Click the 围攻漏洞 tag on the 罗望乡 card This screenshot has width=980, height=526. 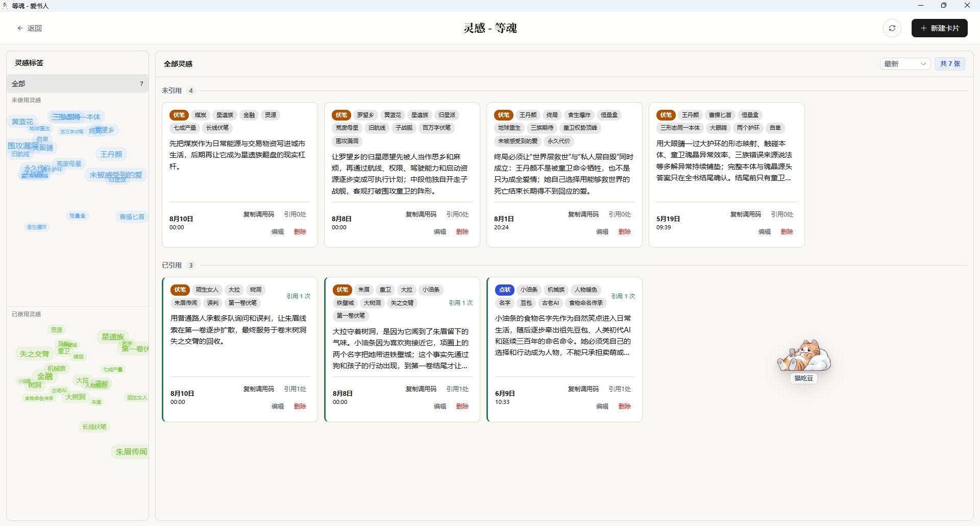tap(347, 141)
